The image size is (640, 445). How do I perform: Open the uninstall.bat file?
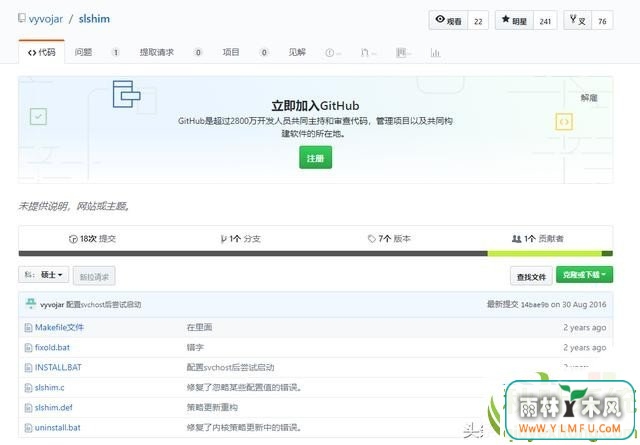click(58, 427)
